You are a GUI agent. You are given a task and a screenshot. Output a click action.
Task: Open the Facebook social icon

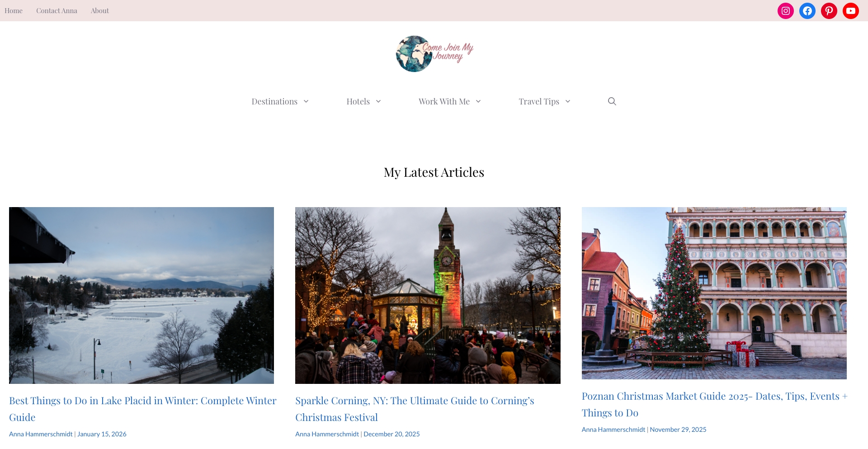pyautogui.click(x=807, y=10)
